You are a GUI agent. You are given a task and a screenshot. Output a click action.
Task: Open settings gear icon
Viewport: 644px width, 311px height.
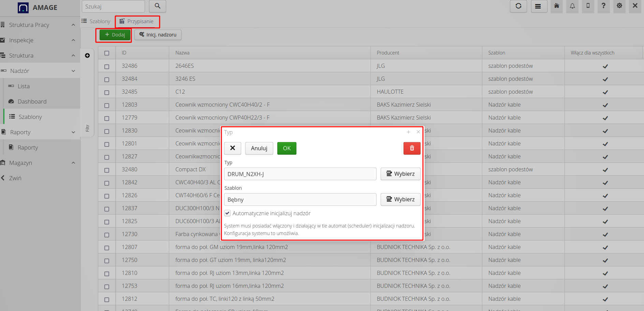pos(619,6)
